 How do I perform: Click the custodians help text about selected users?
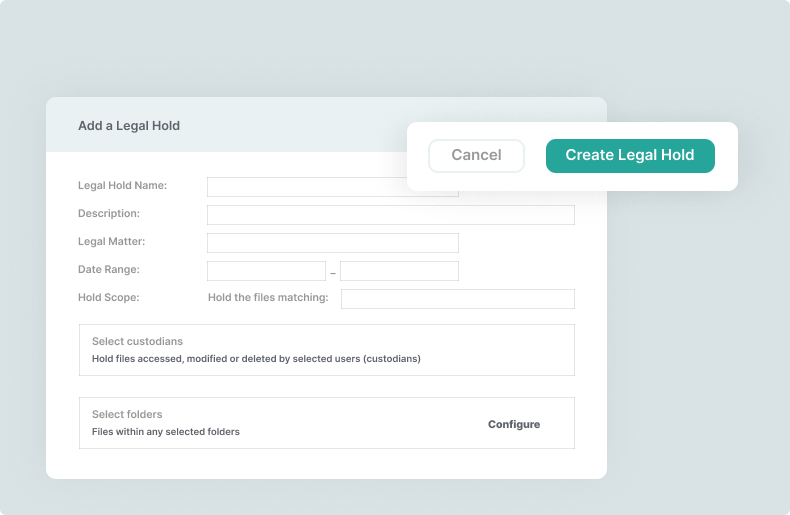click(256, 358)
